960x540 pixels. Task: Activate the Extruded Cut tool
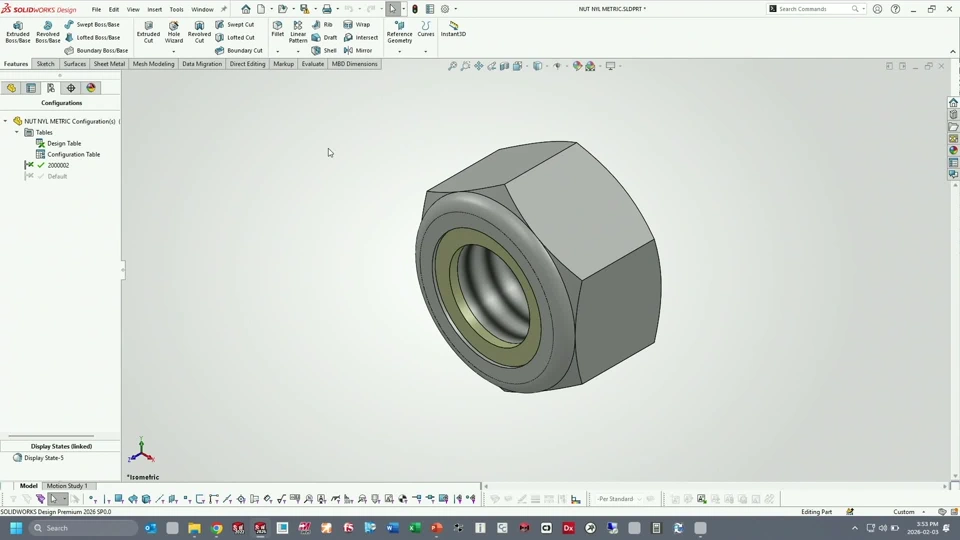148,32
